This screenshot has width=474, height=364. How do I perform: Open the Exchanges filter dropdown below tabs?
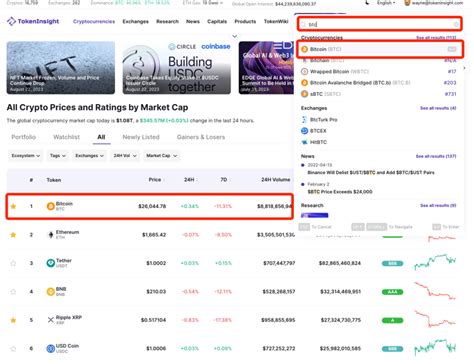click(x=89, y=156)
